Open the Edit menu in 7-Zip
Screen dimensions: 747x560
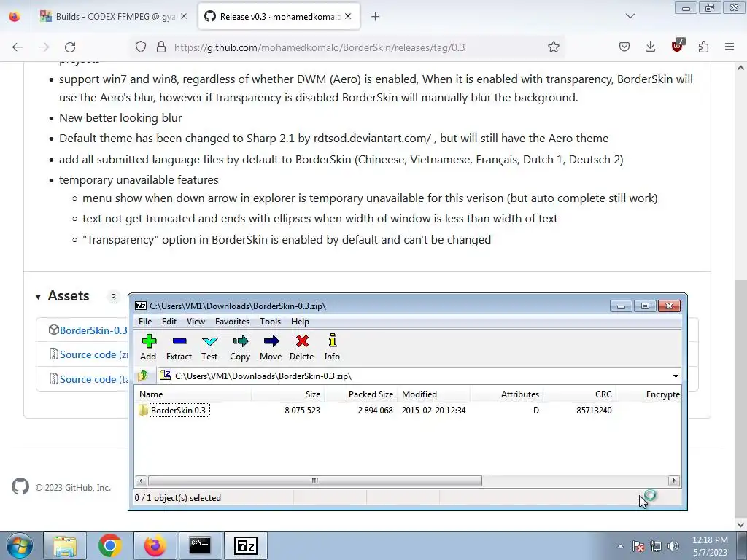coord(169,322)
